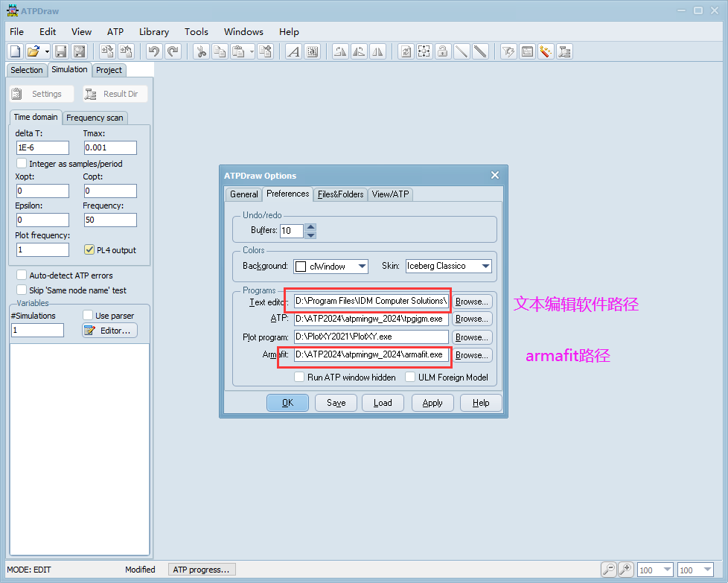Click the New document toolbar icon
Screen dimensions: 728x583
pos(15,51)
